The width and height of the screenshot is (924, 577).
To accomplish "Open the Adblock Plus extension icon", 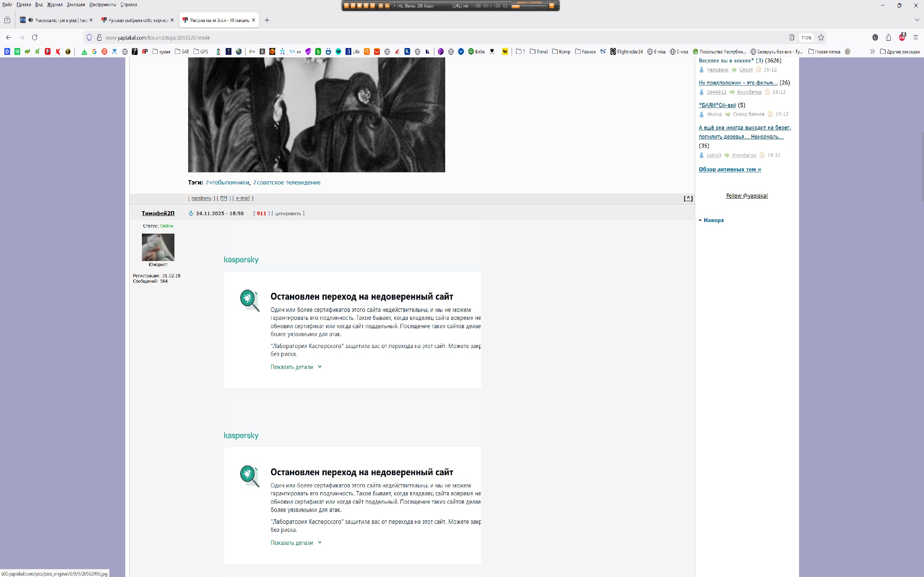I will [x=902, y=37].
